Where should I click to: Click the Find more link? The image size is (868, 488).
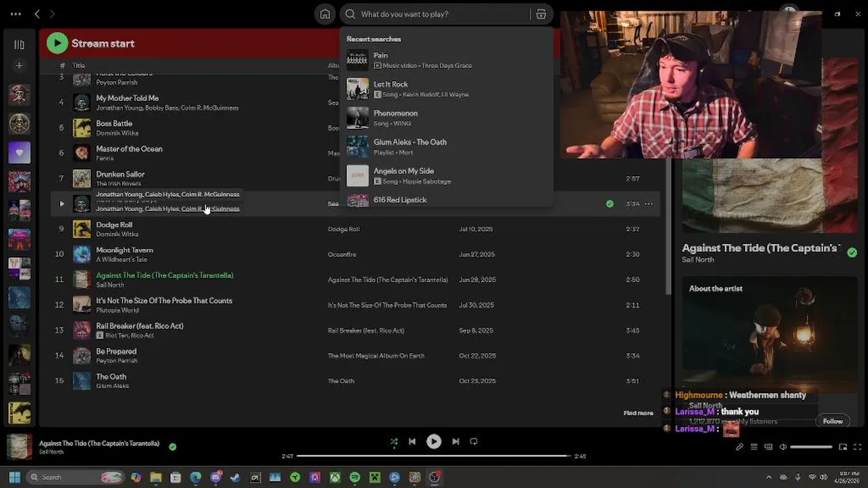(x=638, y=413)
